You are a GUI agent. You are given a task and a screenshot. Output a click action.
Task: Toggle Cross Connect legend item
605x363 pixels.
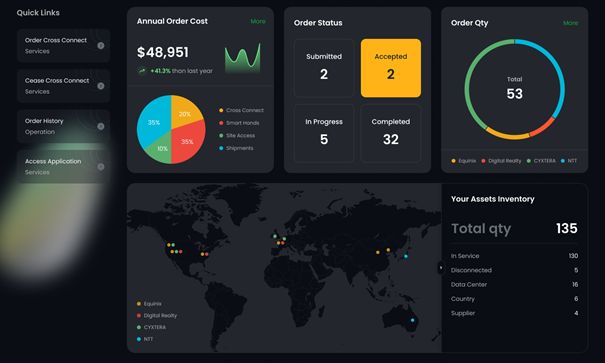point(241,110)
